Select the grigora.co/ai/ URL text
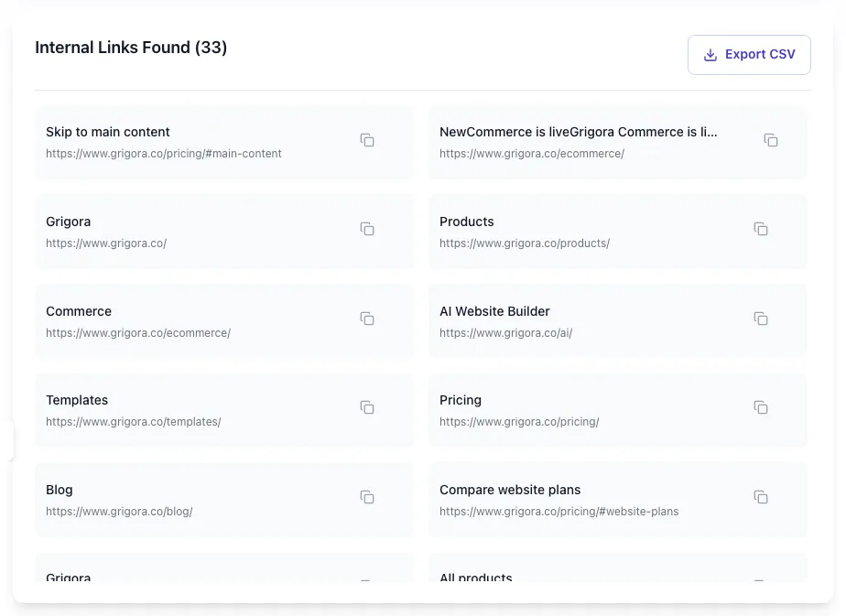 pos(506,333)
